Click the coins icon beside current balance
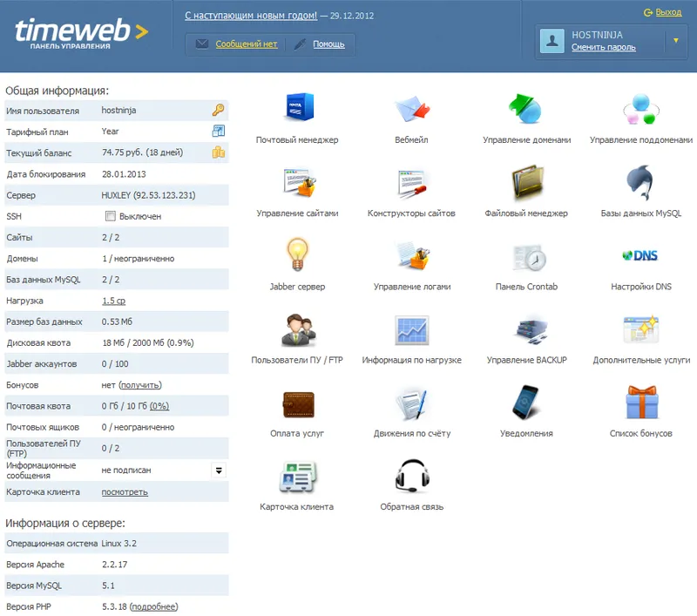 click(x=219, y=152)
